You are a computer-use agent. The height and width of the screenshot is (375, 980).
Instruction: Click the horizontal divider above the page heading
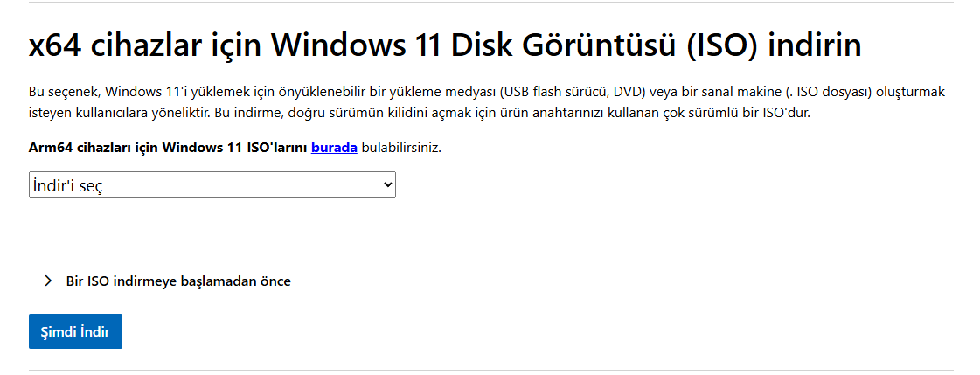pos(491,2)
